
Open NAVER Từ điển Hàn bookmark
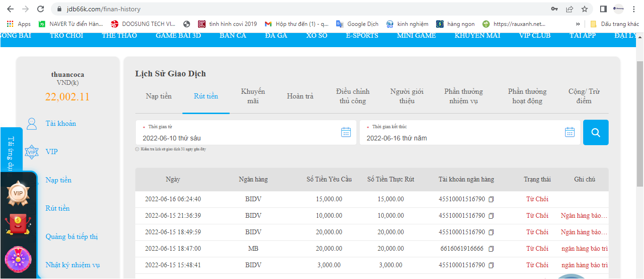tap(71, 24)
